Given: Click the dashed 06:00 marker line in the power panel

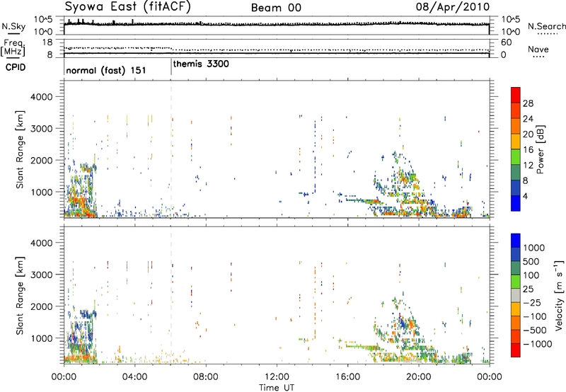Looking at the screenshot, I should click(171, 149).
